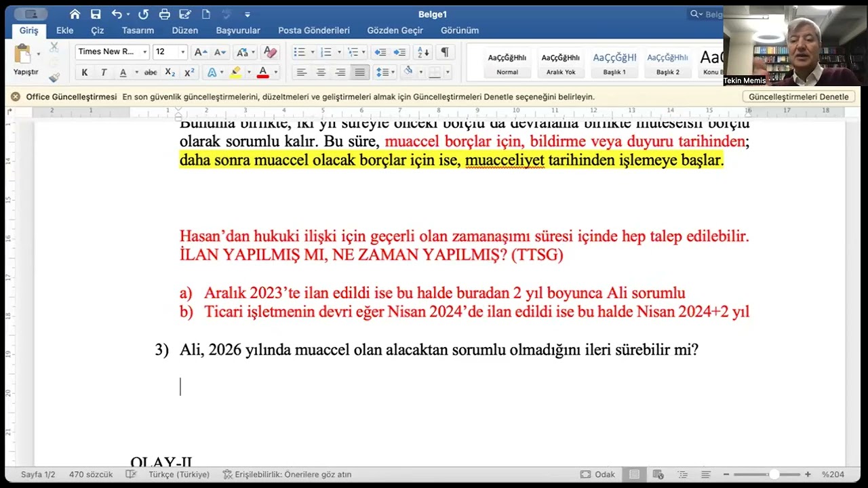The image size is (868, 488).
Task: Decrease paragraph indent
Action: pyautogui.click(x=380, y=52)
